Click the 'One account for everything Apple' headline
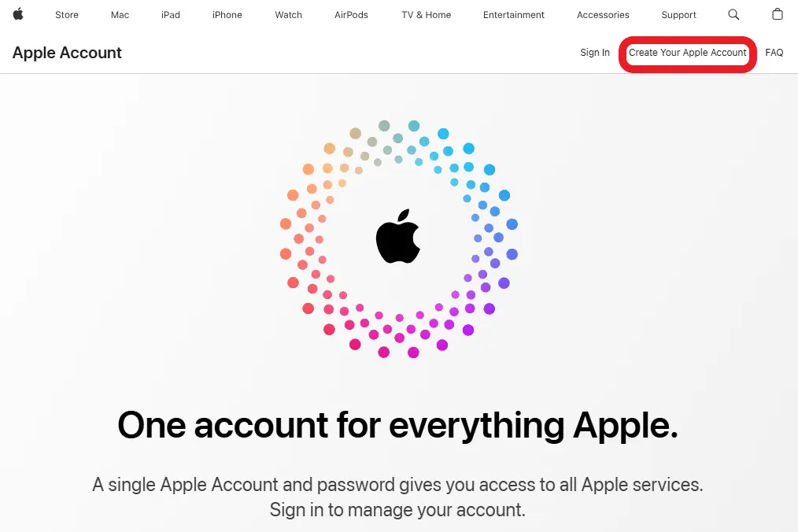 (x=398, y=425)
